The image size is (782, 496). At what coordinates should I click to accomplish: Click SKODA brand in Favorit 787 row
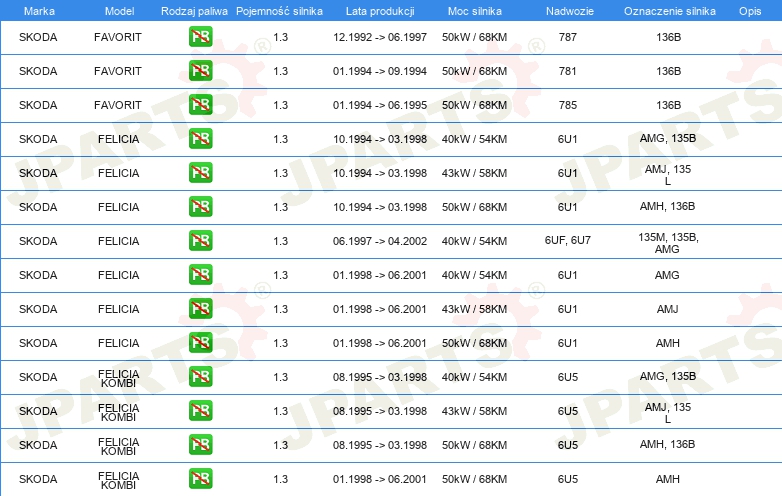point(38,37)
